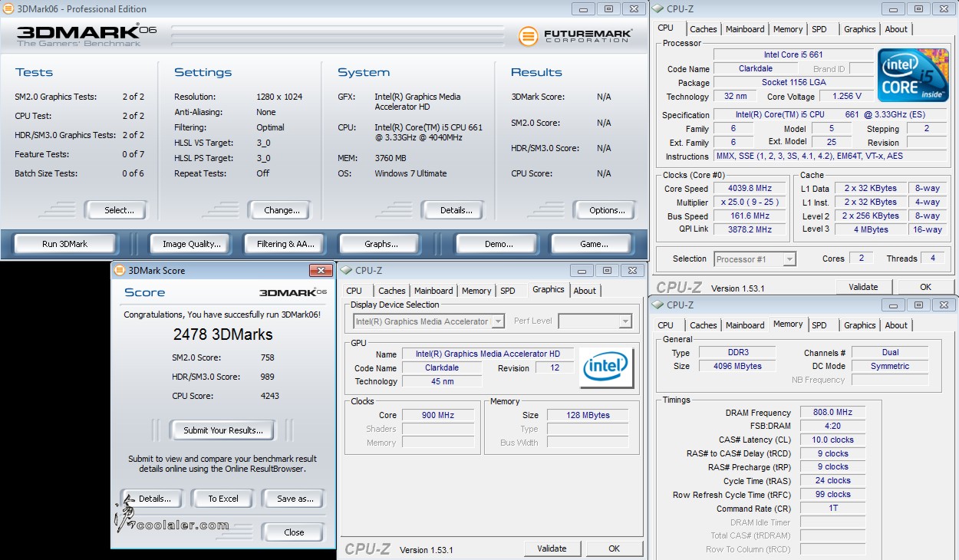The width and height of the screenshot is (959, 560).
Task: Click the Select... button under Tests
Action: click(119, 210)
